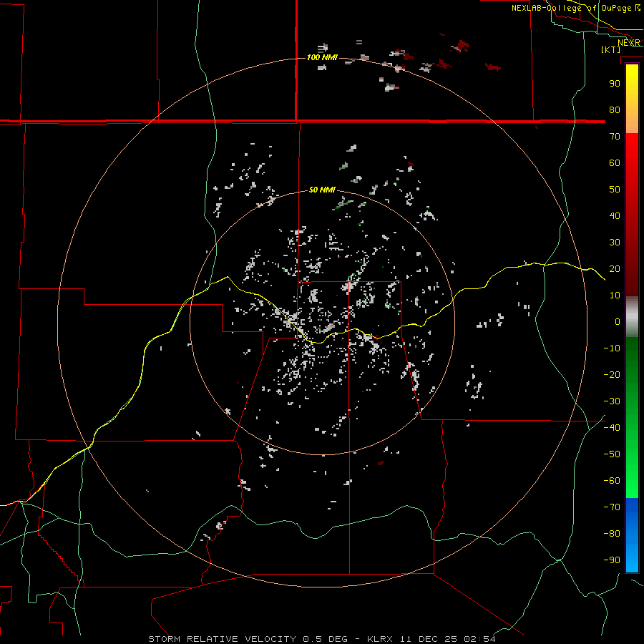Image resolution: width=644 pixels, height=644 pixels.
Task: Click the "NEXLAB-College of DuPage" header text
Action: pyautogui.click(x=572, y=8)
